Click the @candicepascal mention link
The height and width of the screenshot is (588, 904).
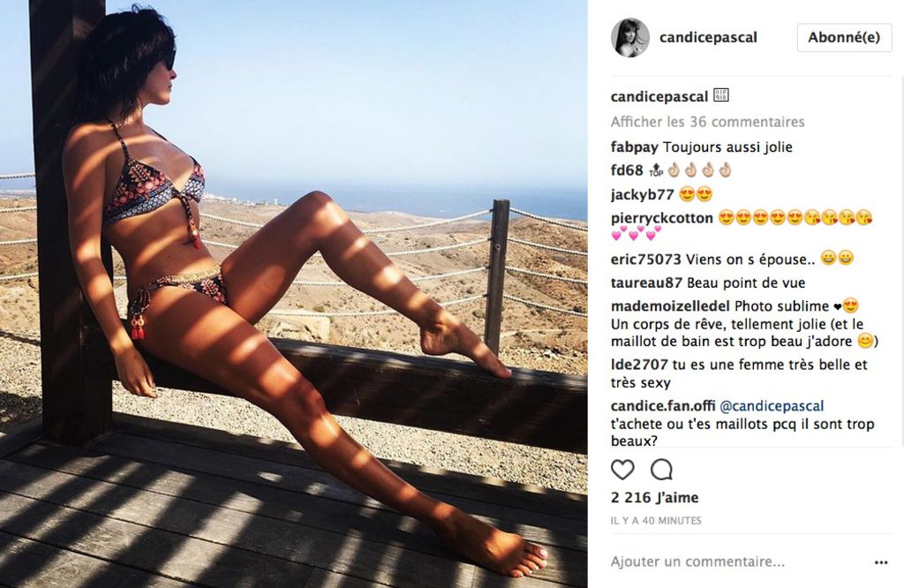tap(772, 406)
